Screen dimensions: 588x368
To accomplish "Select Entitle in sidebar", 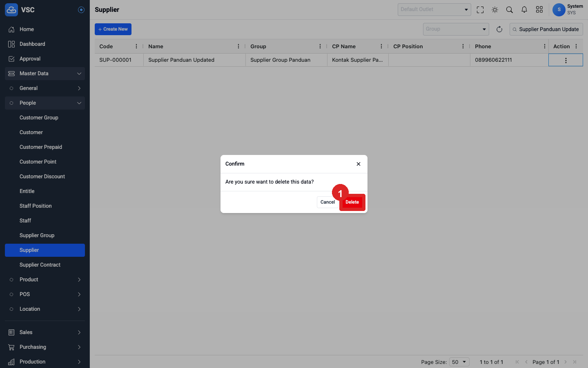I will 45,191.
